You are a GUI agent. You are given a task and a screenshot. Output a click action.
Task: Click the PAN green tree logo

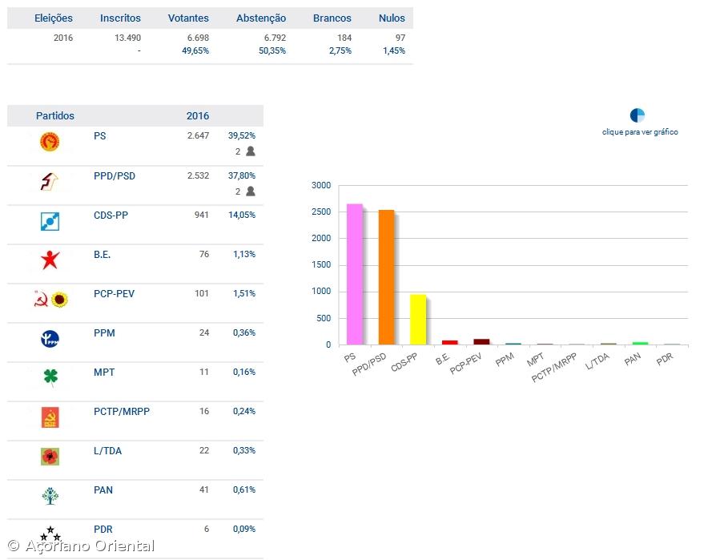pyautogui.click(x=50, y=496)
